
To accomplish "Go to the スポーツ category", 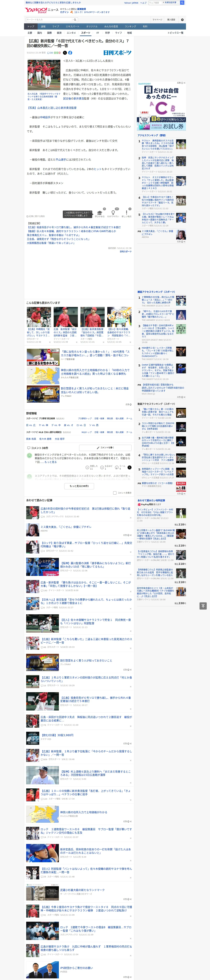I will [x=86, y=33].
